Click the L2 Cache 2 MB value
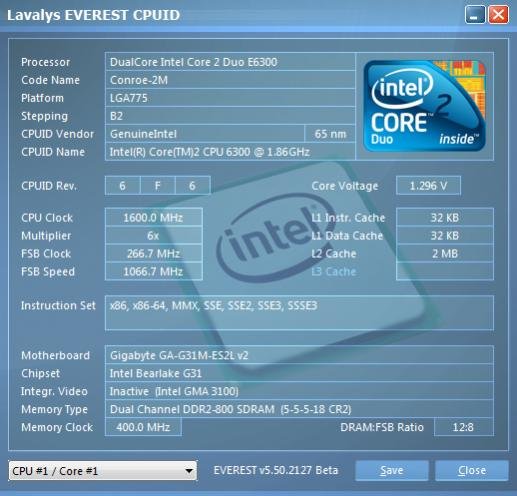The image size is (517, 496). [x=445, y=253]
